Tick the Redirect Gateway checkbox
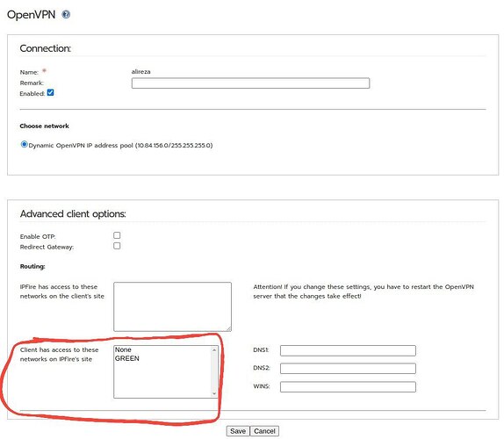Viewport: 504px width, 439px height. (x=117, y=246)
